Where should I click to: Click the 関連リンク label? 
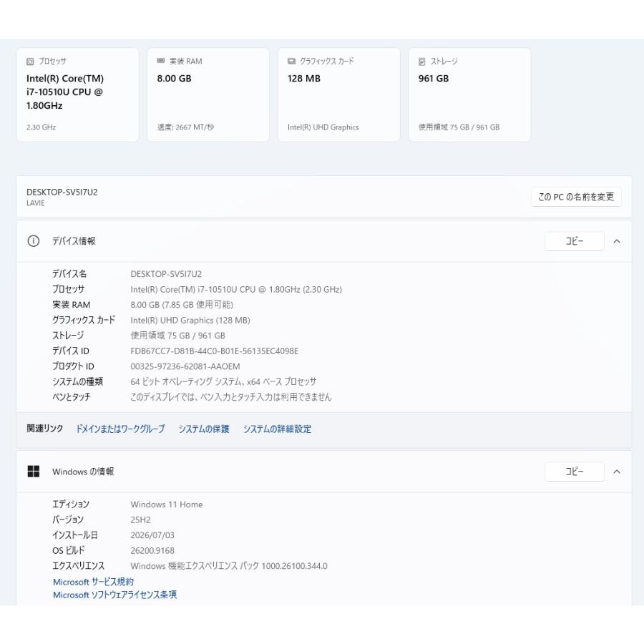(x=45, y=429)
